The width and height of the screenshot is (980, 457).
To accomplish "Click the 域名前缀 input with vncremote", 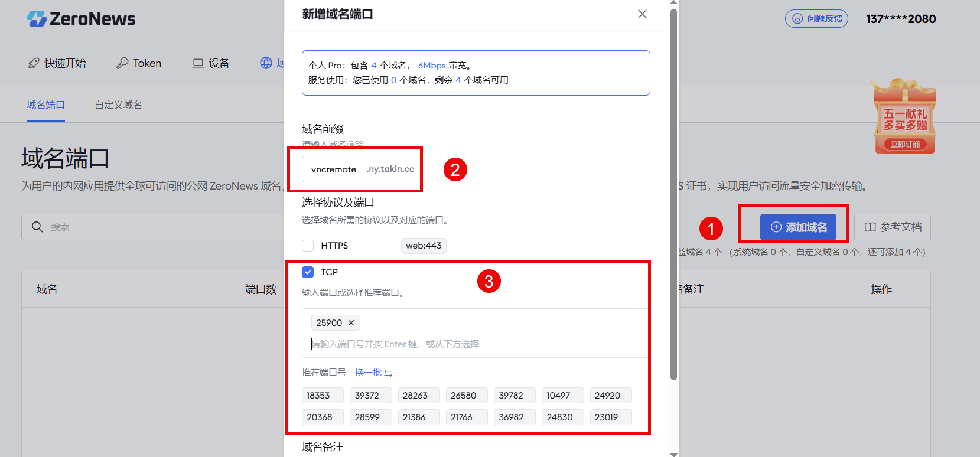I will pos(361,169).
